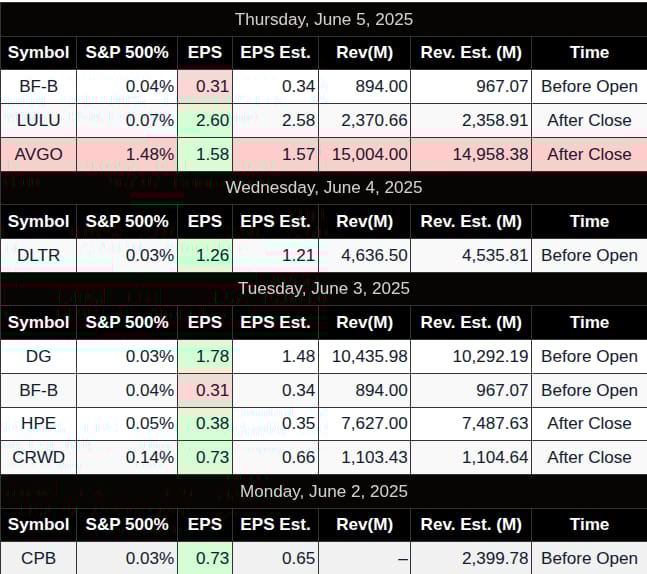The image size is (647, 574).
Task: Click AVGO S&P 500% weight 1.48%
Action: (150, 154)
